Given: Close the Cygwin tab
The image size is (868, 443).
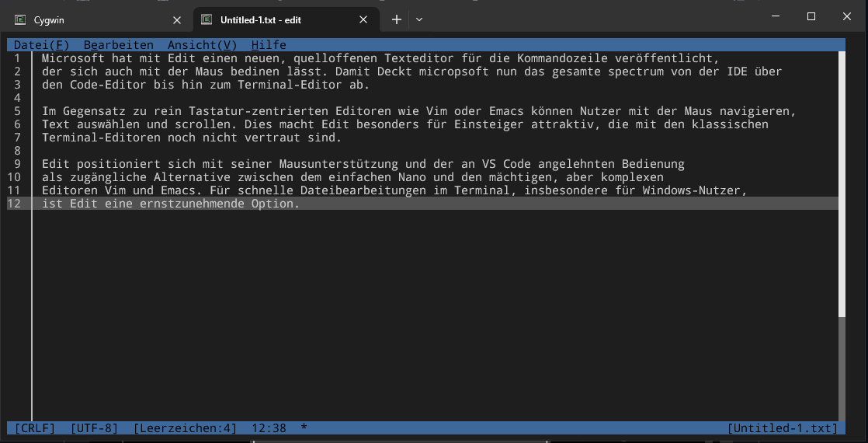Looking at the screenshot, I should [177, 19].
